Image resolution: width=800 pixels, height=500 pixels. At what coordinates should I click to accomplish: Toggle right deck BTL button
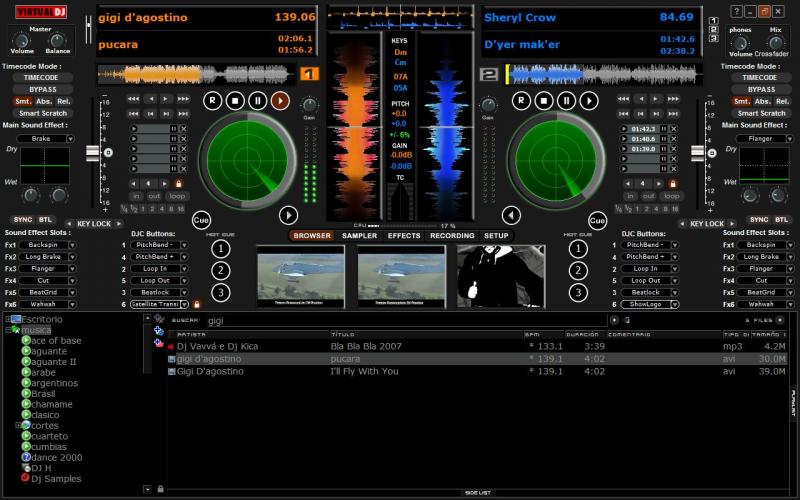tap(781, 219)
